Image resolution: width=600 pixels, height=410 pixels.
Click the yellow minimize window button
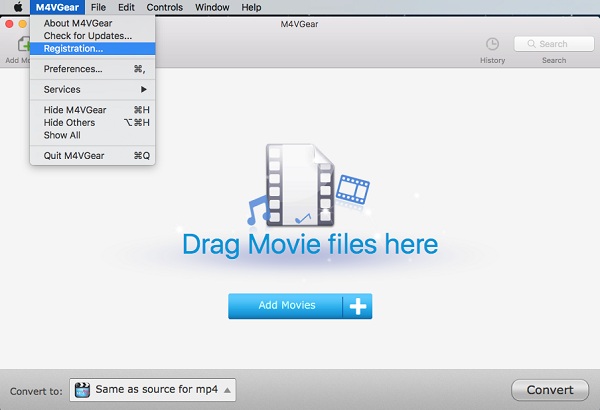click(23, 24)
